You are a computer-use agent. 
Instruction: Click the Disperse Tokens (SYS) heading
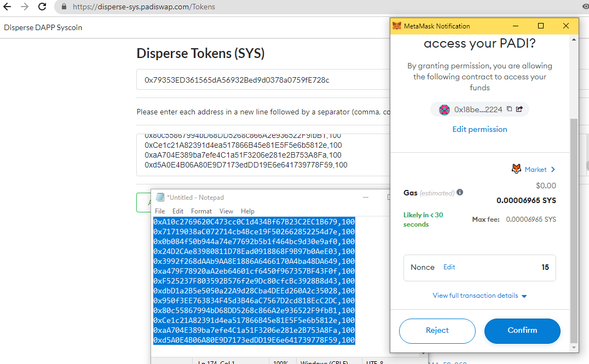[x=200, y=53]
